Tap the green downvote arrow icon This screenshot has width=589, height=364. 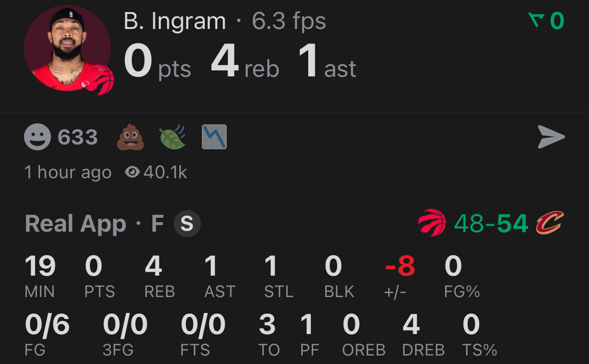[x=536, y=21]
